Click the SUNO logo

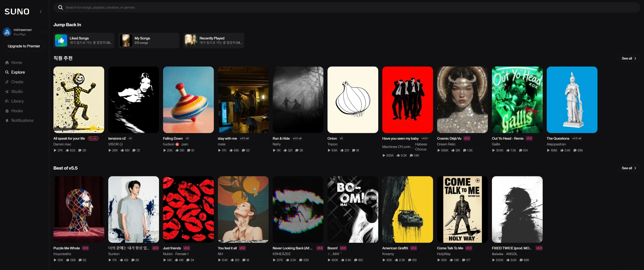17,11
